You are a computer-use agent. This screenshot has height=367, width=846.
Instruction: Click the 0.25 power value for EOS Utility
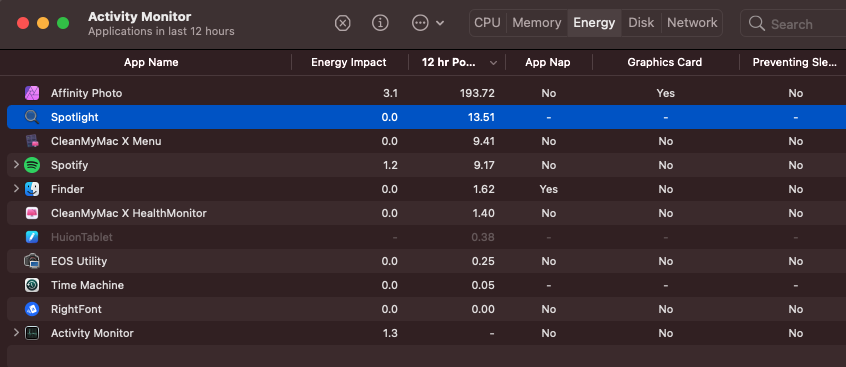(x=483, y=261)
